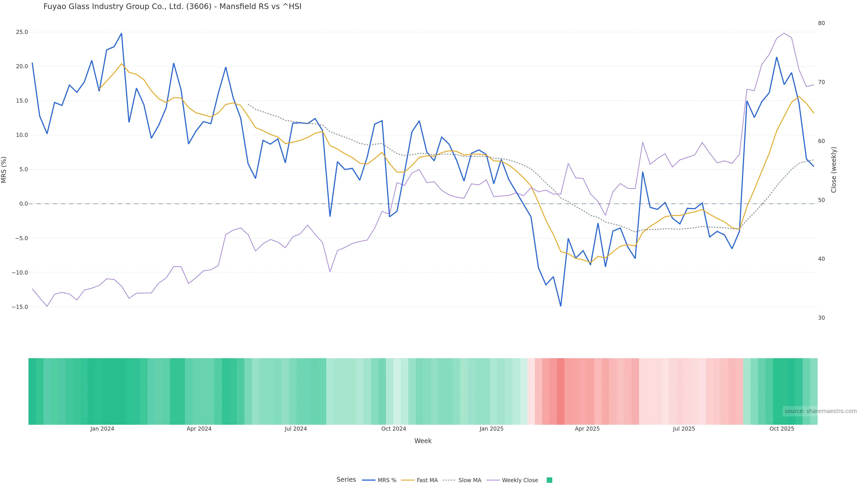Image resolution: width=868 pixels, height=488 pixels.
Task: Click the 25.0 tick on MRS axis
Action: point(22,32)
